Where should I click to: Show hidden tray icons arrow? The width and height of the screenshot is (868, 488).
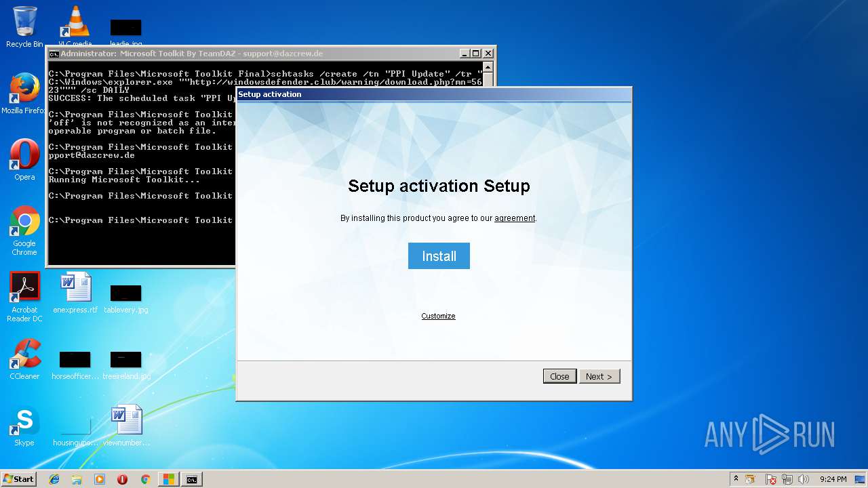pyautogui.click(x=736, y=479)
